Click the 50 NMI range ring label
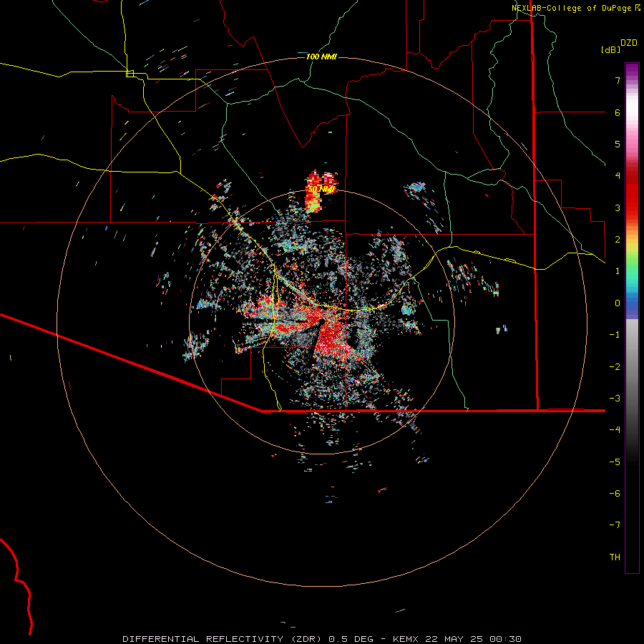The image size is (644, 644). click(322, 190)
